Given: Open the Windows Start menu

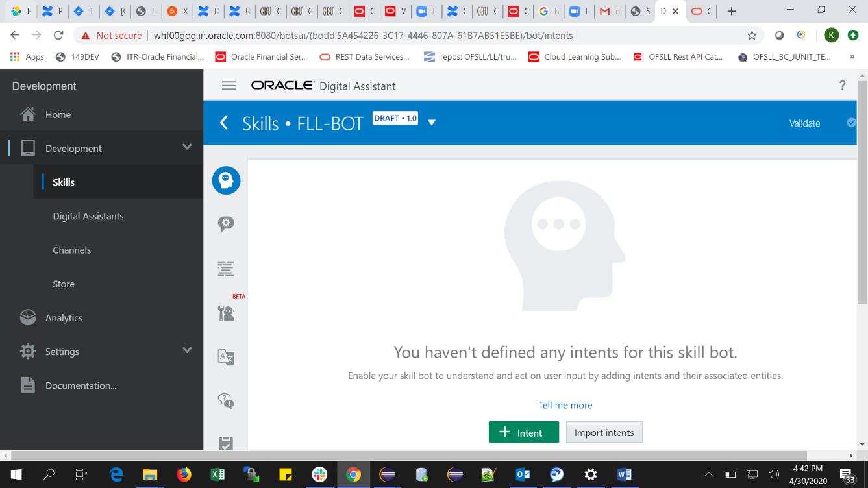Looking at the screenshot, I should [16, 474].
